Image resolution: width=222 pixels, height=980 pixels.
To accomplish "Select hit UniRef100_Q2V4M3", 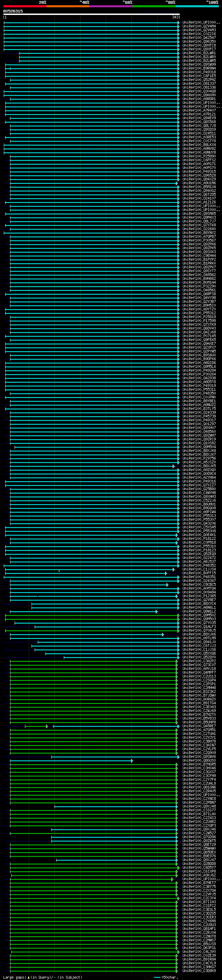I will pyautogui.click(x=199, y=30).
